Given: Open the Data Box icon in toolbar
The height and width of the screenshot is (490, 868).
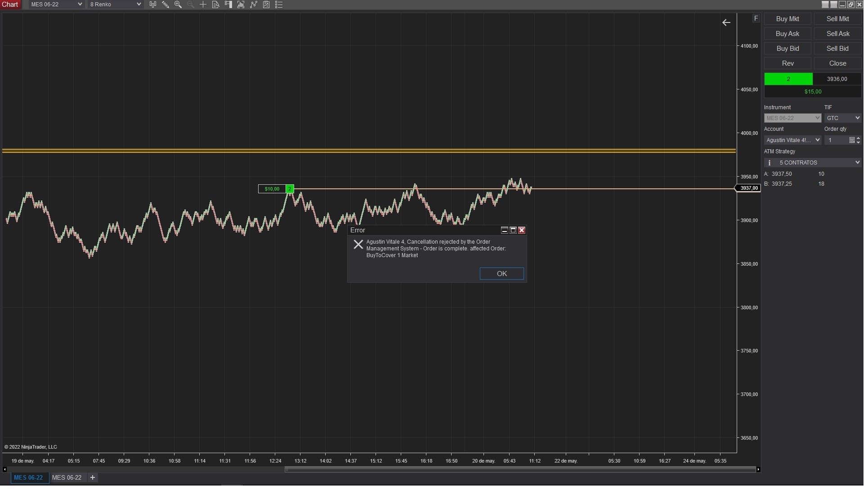Looking at the screenshot, I should 216,4.
